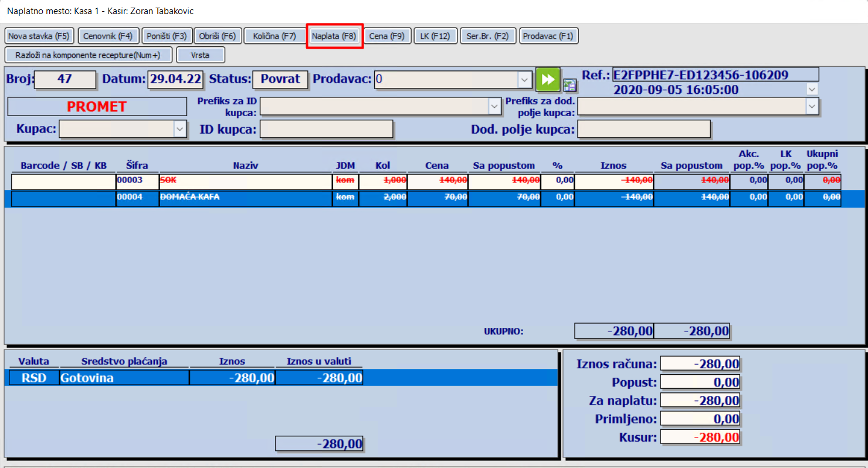The width and height of the screenshot is (868, 468).
Task: Click Količina (F7) button
Action: pos(274,36)
